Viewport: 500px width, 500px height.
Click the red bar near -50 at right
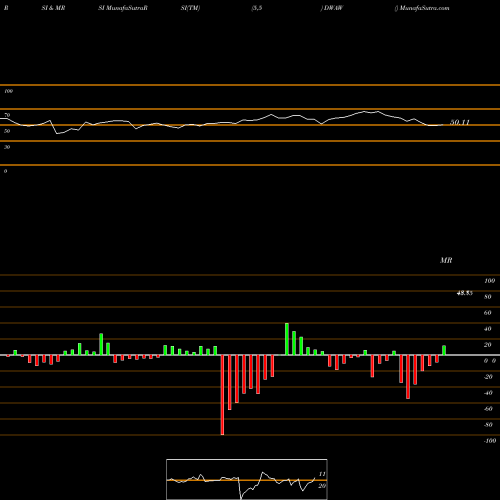point(408,377)
